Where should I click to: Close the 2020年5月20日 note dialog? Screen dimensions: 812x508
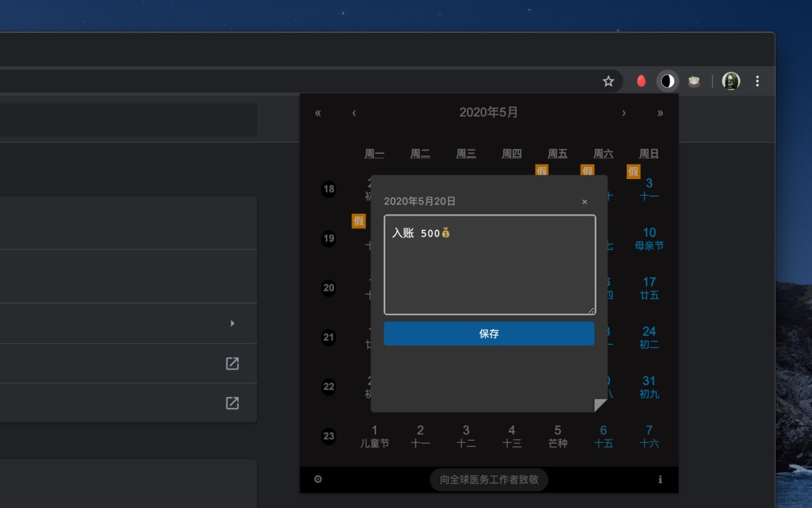tap(584, 202)
